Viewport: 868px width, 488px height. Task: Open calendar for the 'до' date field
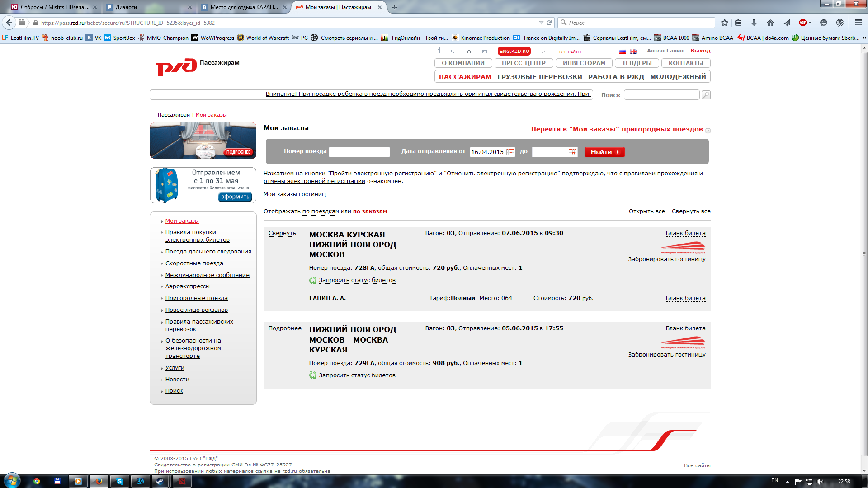(x=572, y=152)
